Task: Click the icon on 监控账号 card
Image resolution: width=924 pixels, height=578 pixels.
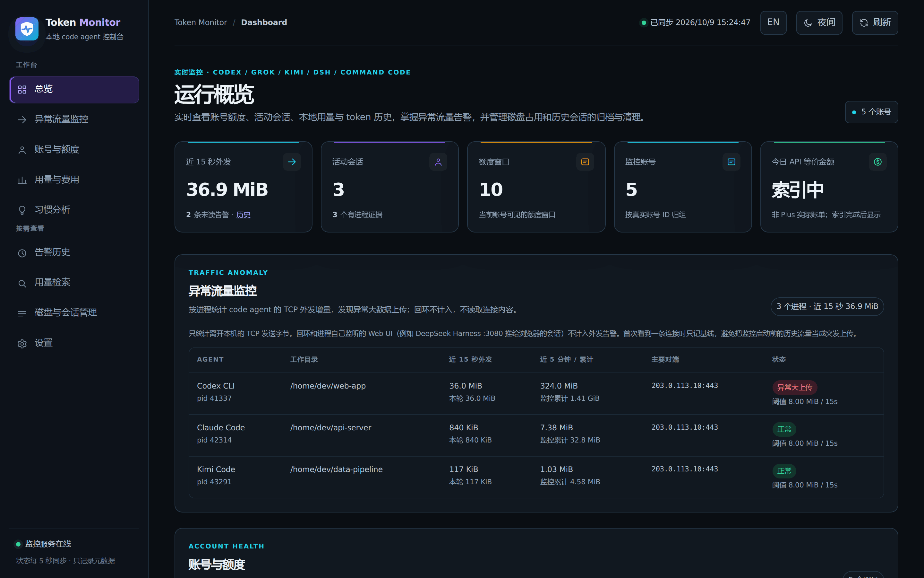Action: click(731, 162)
